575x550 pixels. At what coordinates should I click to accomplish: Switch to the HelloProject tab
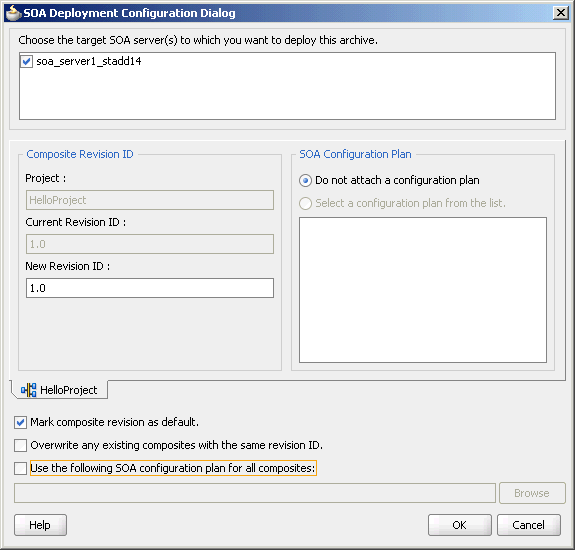(60, 390)
